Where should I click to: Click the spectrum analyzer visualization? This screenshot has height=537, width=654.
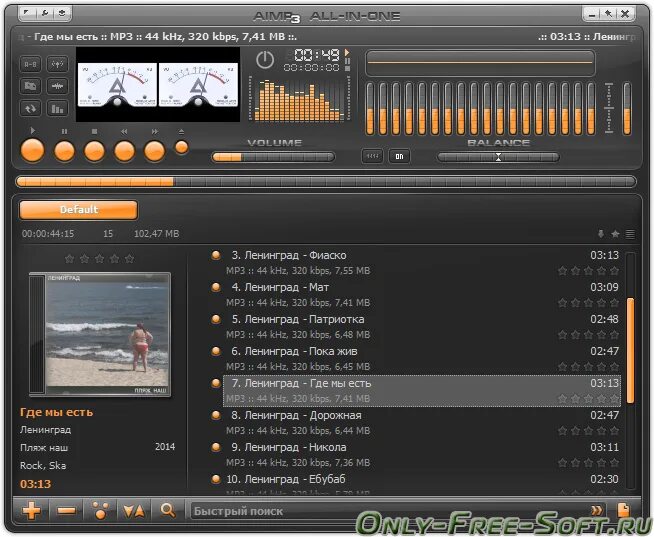(x=299, y=99)
